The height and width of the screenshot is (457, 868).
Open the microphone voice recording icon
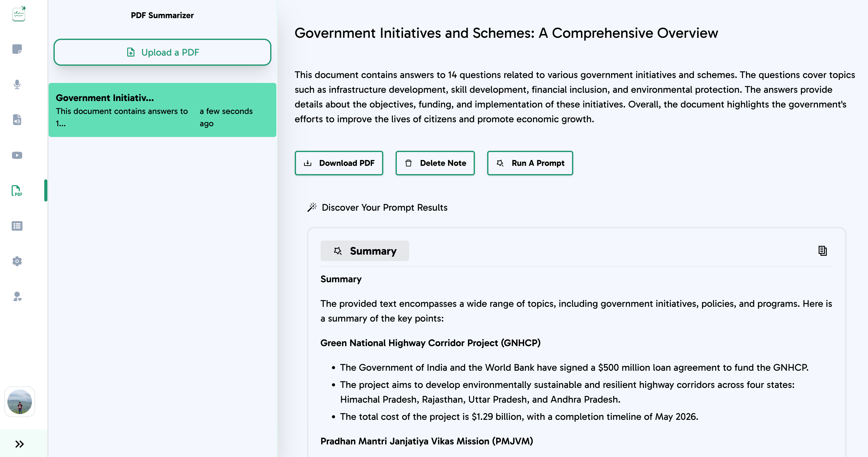coord(17,84)
